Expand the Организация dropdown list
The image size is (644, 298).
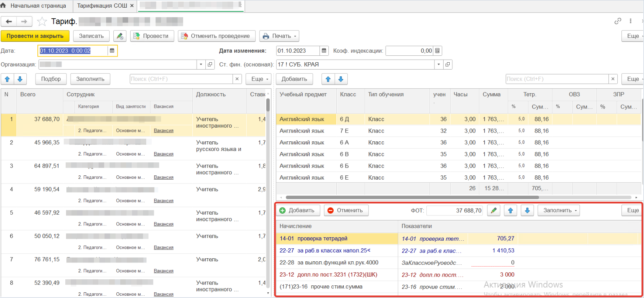click(201, 65)
